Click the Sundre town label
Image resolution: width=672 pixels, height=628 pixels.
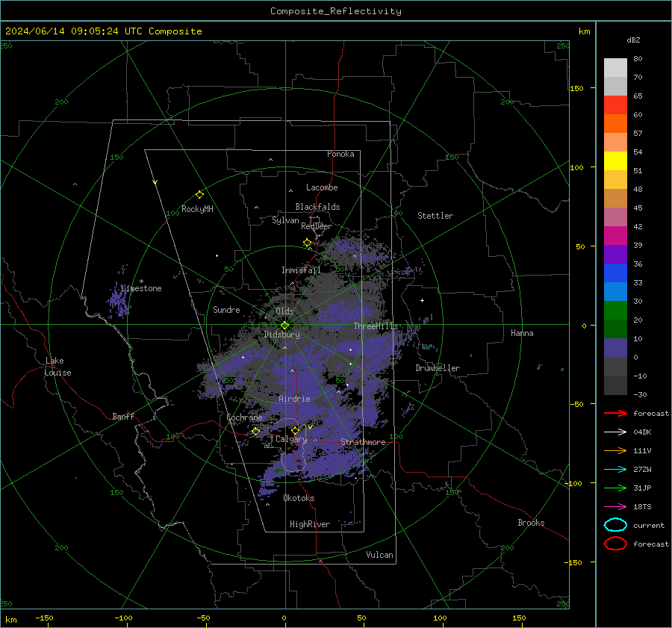(226, 309)
